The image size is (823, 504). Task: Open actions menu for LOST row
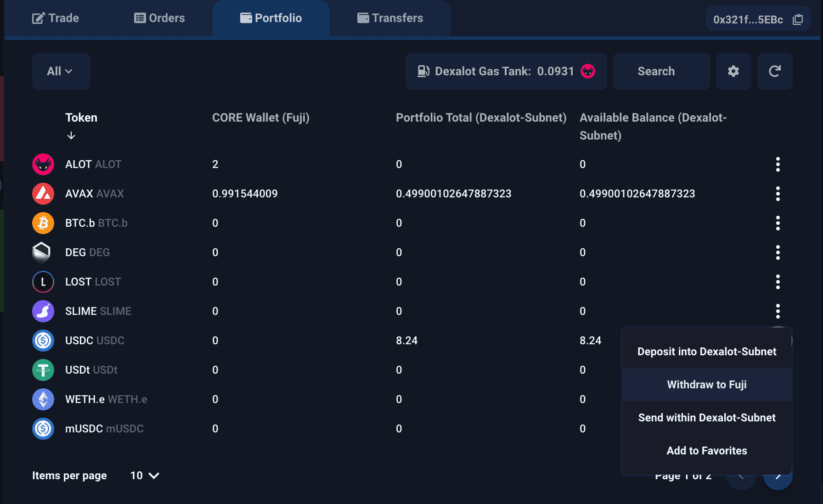[x=778, y=282]
